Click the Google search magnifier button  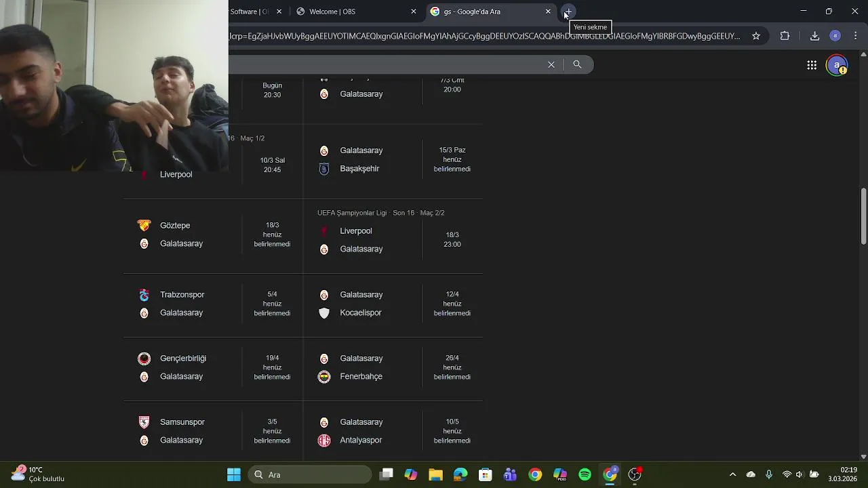point(577,64)
